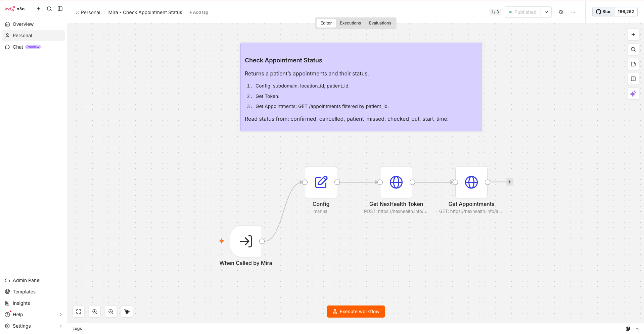Click the Config node output connector
Image resolution: width=644 pixels, height=334 pixels.
pyautogui.click(x=337, y=182)
